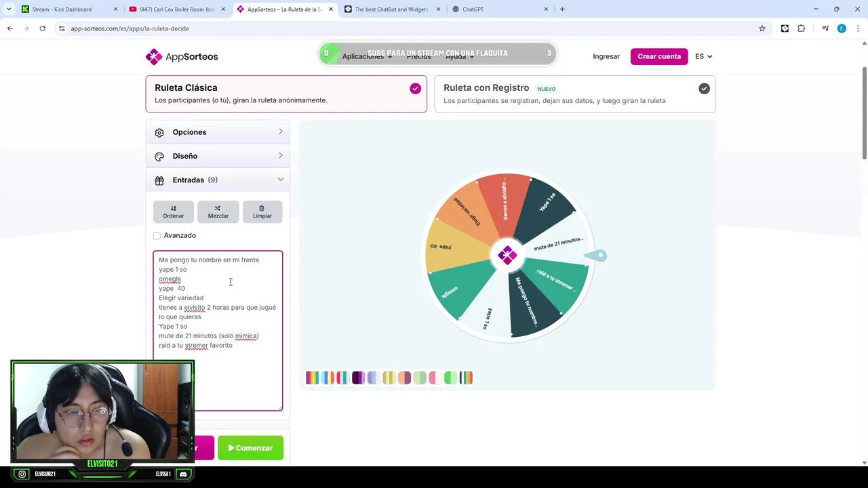Viewport: 868px width, 488px height.
Task: Click the green Comenzar button
Action: pos(250,448)
